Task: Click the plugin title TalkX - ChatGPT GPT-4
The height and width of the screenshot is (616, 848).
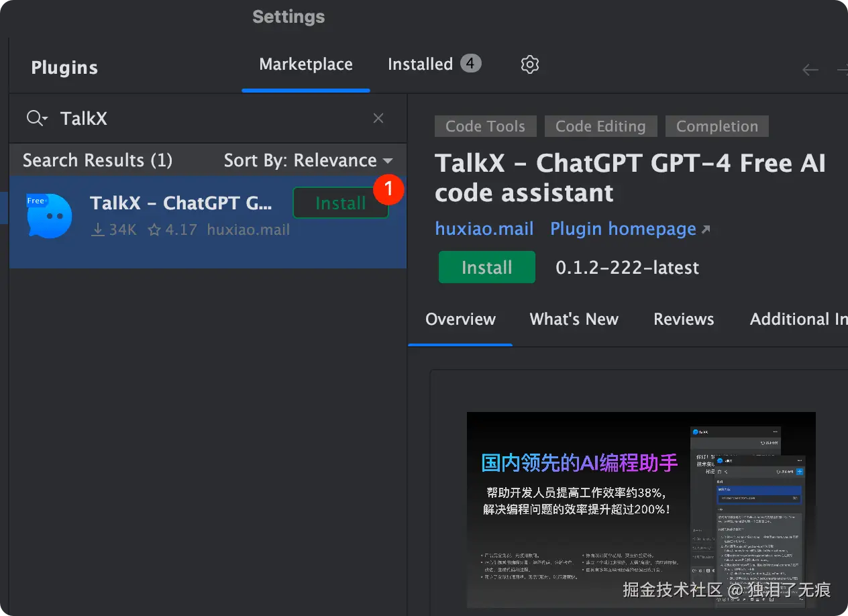Action: coord(630,178)
